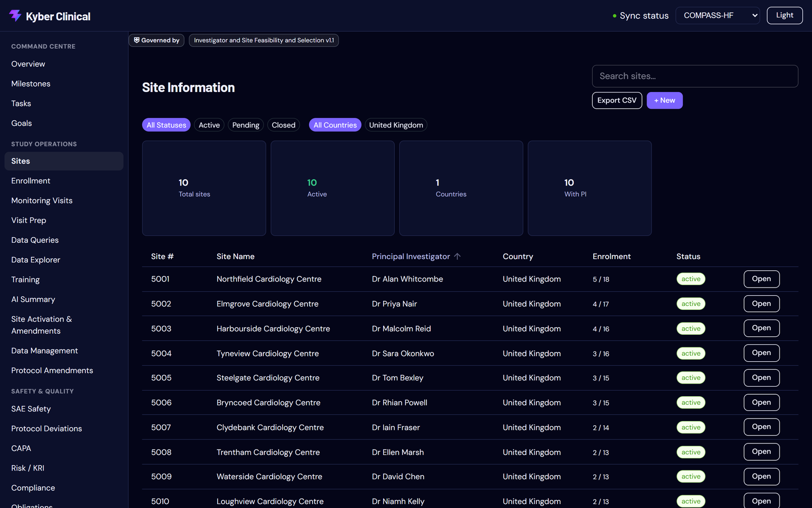Select the All Countries filter chip
This screenshot has width=812, height=508.
coord(335,125)
